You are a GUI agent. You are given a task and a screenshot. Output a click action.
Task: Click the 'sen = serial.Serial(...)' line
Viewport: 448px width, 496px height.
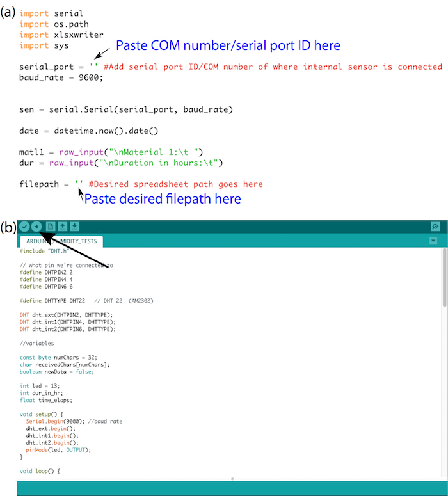click(126, 110)
